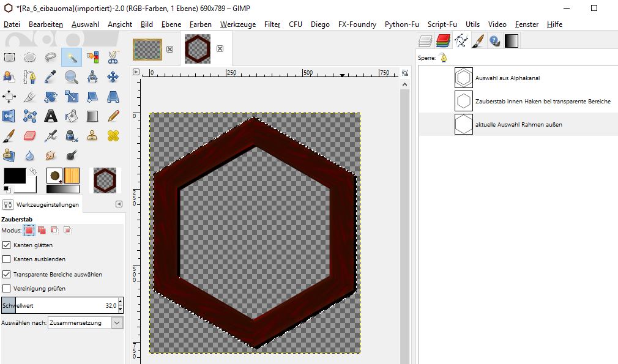Open the Datei menu
This screenshot has height=364, width=618.
(x=12, y=24)
